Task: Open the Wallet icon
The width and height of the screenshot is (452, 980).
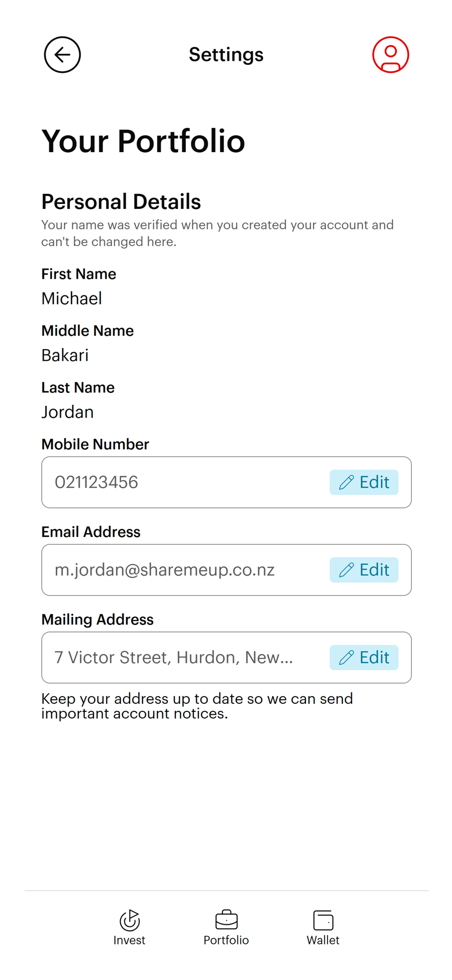Action: (323, 919)
